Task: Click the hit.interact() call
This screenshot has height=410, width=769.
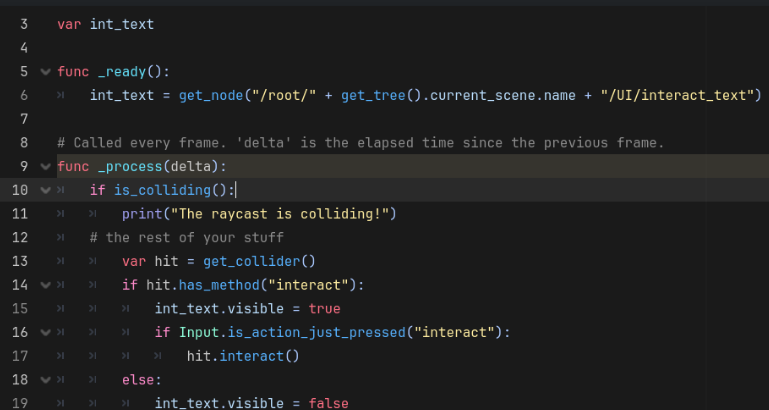Action: point(243,356)
